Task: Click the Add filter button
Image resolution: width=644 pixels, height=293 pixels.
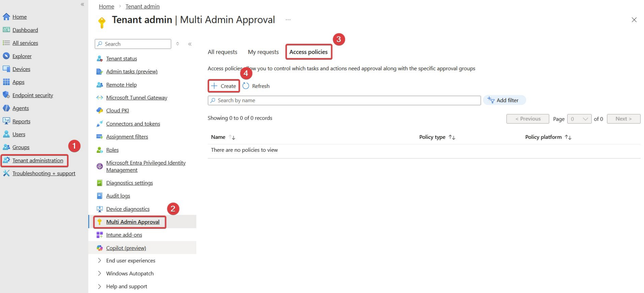Action: pos(504,100)
